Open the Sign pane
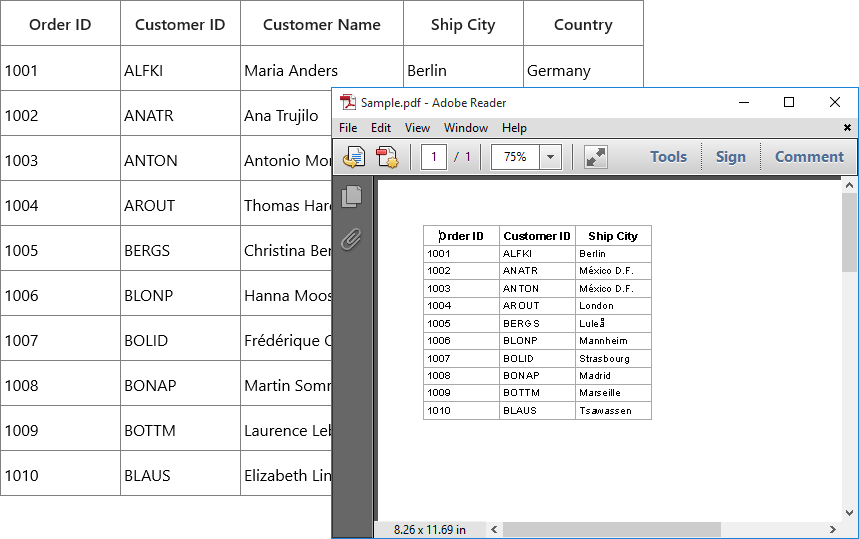Screen dimensions: 859x539 (731, 157)
